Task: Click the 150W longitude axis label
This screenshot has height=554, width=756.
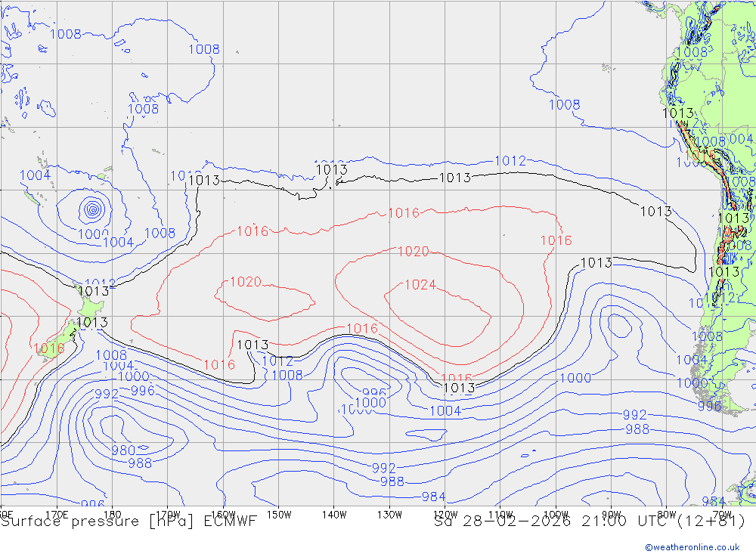Action: (x=279, y=515)
